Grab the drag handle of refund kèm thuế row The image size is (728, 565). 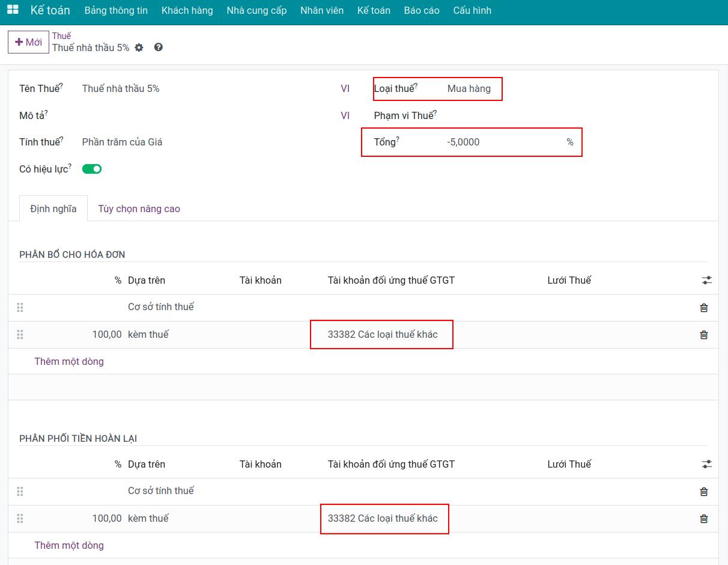pyautogui.click(x=20, y=518)
